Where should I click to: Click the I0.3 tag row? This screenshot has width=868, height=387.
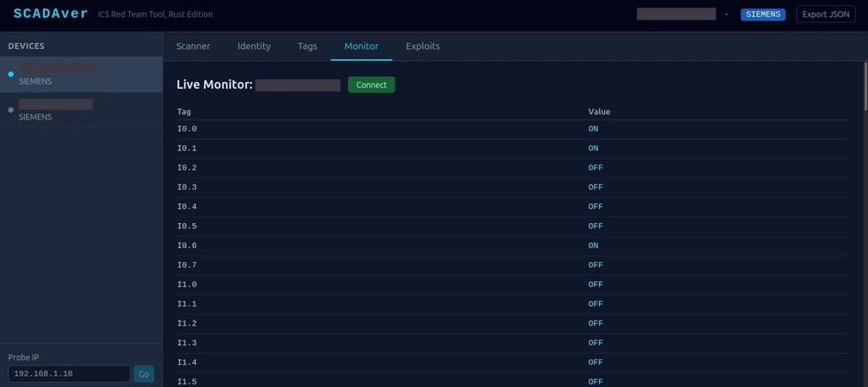(x=513, y=187)
